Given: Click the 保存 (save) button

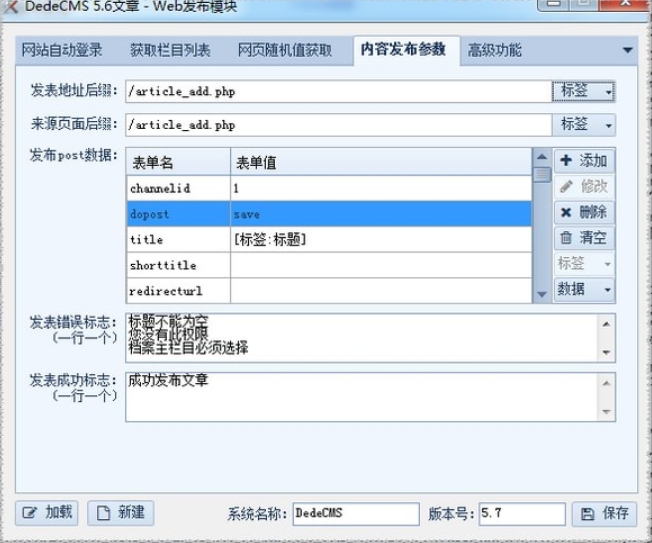Looking at the screenshot, I should 605,513.
